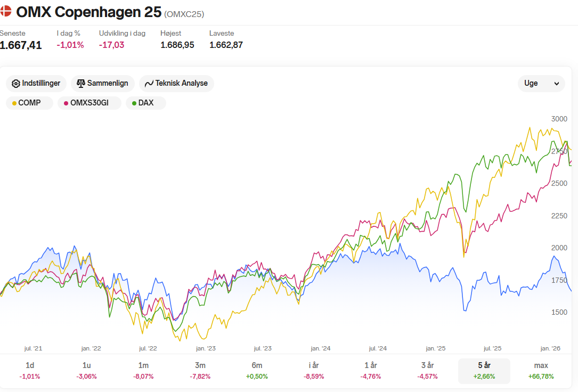Viewport: 578px width, 392px height.
Task: Click the jul. '23 x-axis label
Action: click(x=263, y=348)
